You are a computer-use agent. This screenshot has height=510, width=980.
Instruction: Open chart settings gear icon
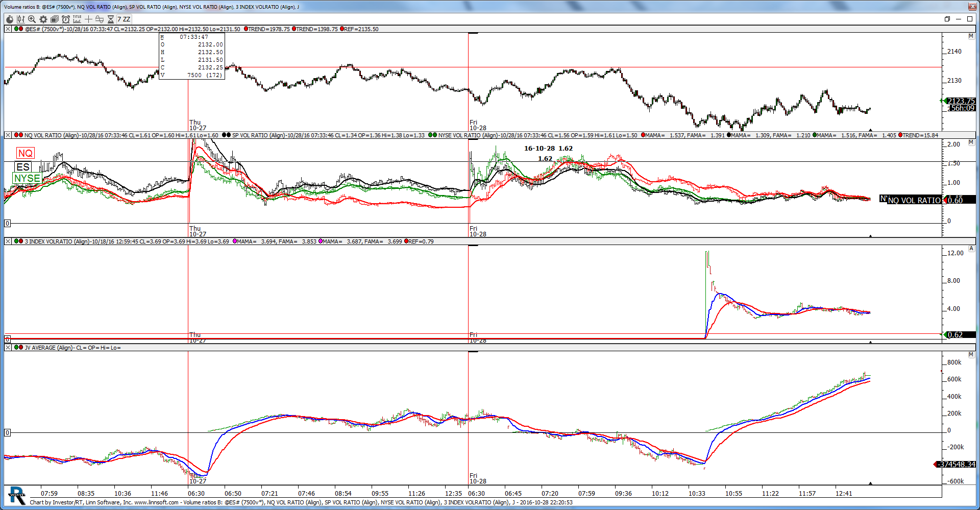[43, 19]
